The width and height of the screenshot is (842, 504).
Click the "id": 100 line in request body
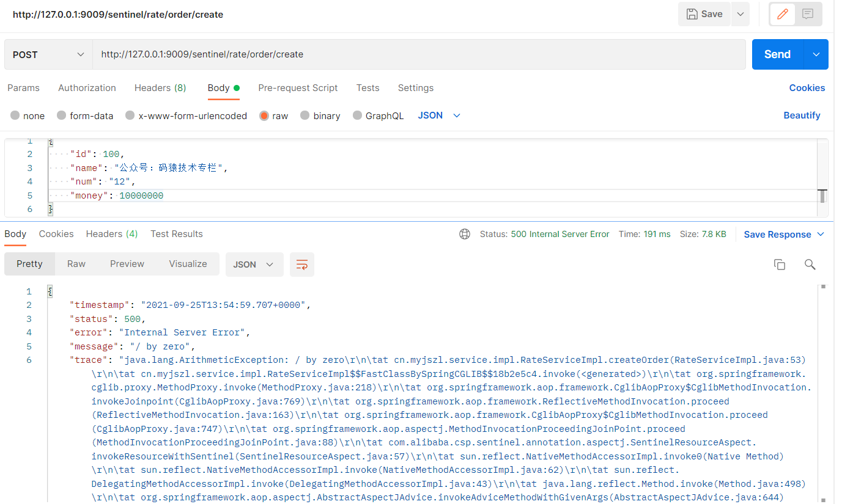[98, 154]
